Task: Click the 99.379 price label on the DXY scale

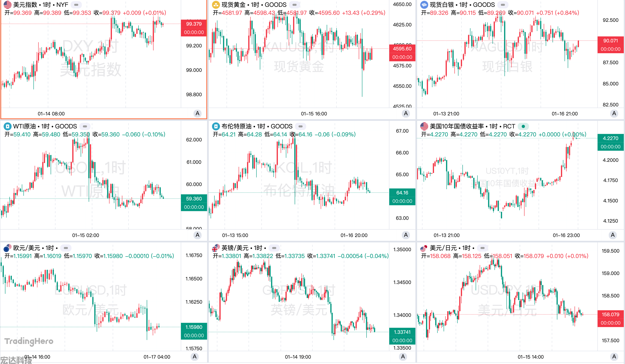Action: coord(194,24)
